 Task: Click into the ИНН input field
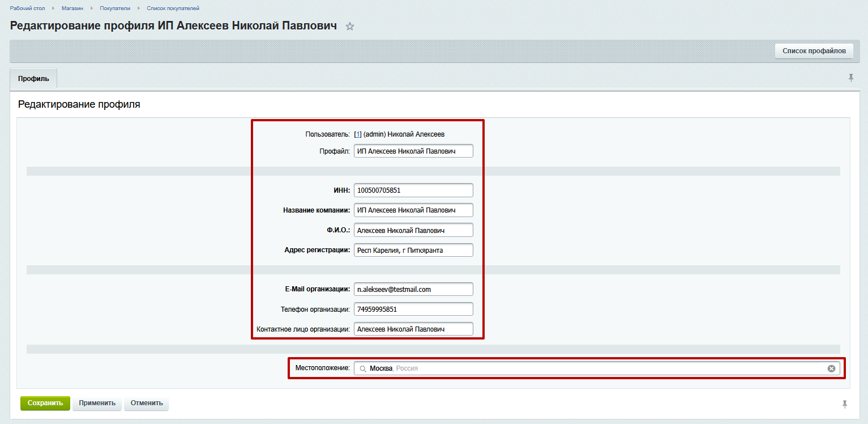[x=413, y=190]
